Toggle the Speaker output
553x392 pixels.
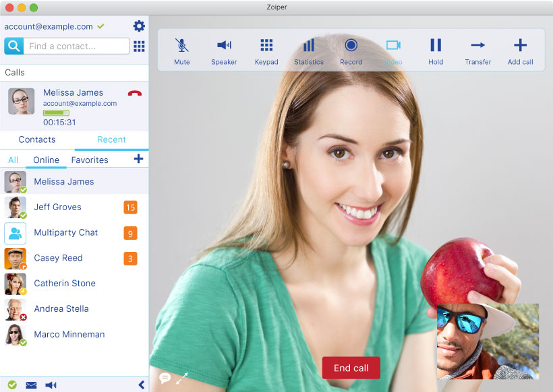[x=224, y=51]
